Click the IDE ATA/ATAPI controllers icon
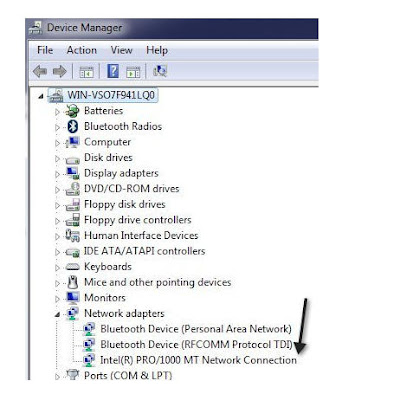The width and height of the screenshot is (400, 394). point(72,252)
